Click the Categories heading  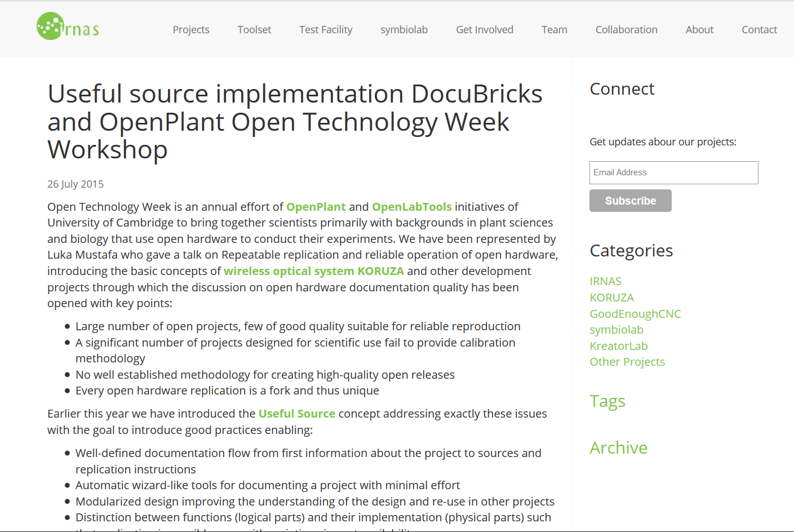pyautogui.click(x=631, y=251)
